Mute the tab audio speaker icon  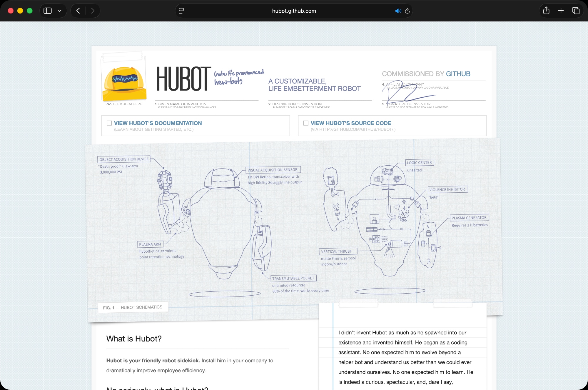click(x=398, y=11)
